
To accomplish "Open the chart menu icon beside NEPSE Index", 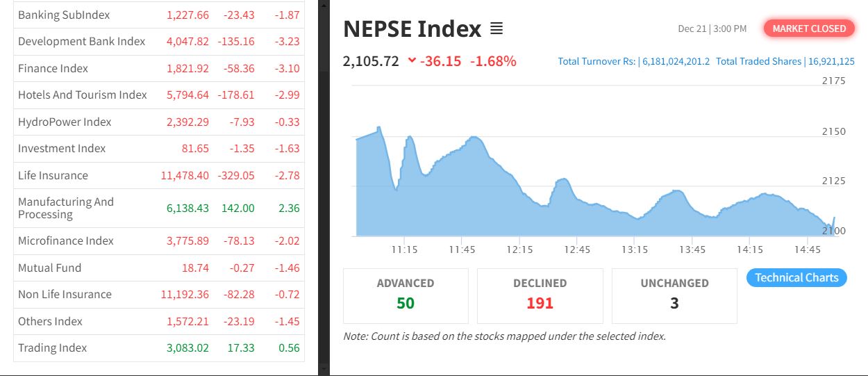I will point(496,28).
